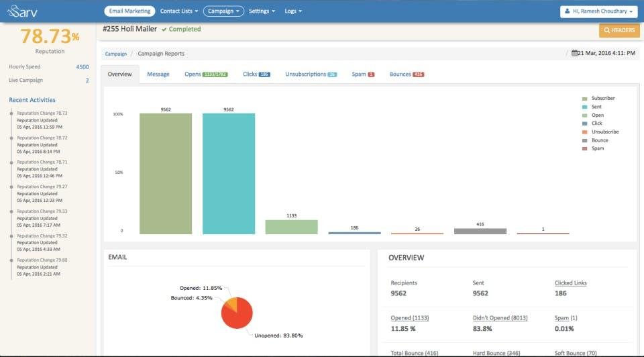
Task: Click the Unsubscriptions count badge
Action: (332, 74)
